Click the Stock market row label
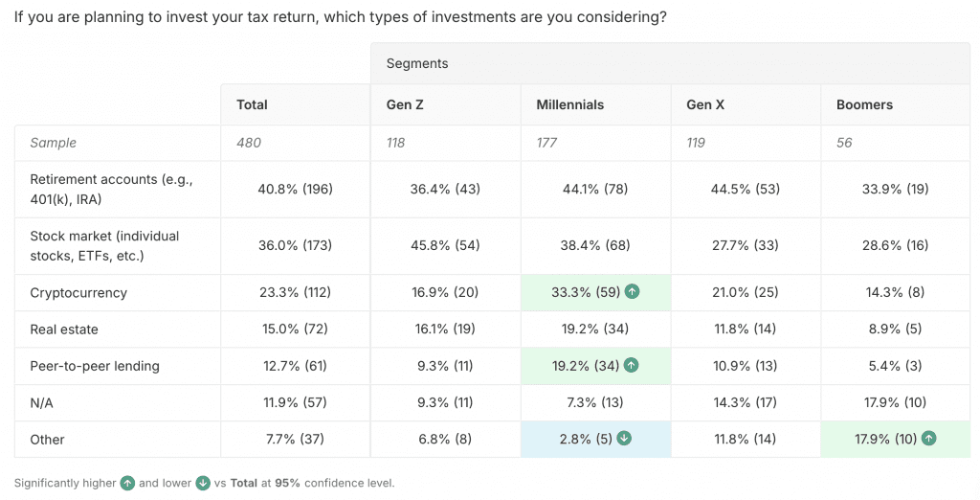 (x=104, y=245)
